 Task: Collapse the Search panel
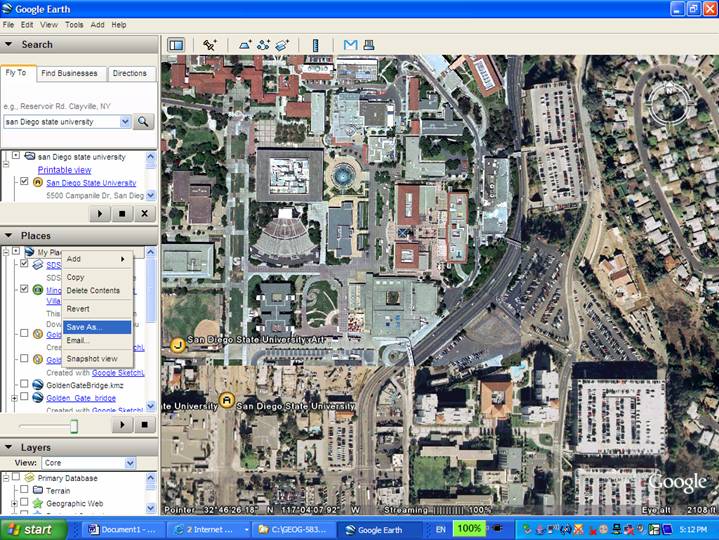(x=8, y=44)
